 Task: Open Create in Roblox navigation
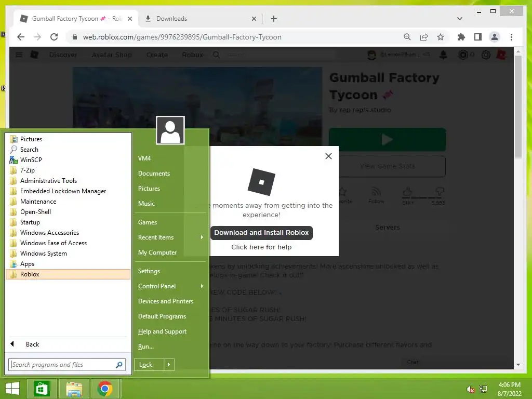click(x=157, y=55)
